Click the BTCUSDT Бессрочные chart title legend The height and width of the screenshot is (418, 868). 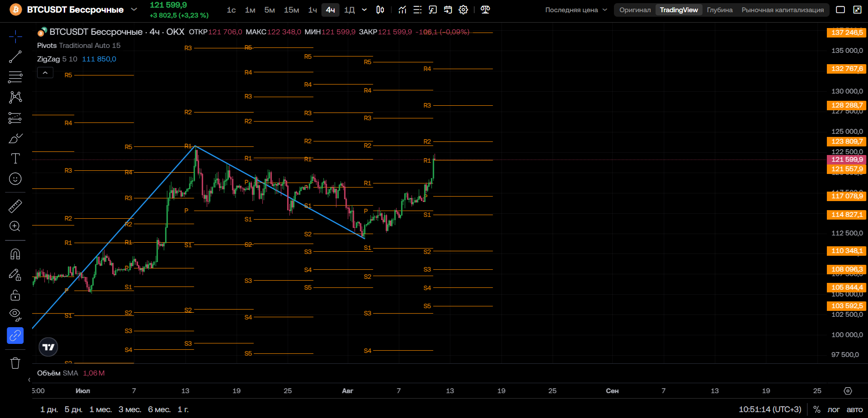tap(117, 32)
